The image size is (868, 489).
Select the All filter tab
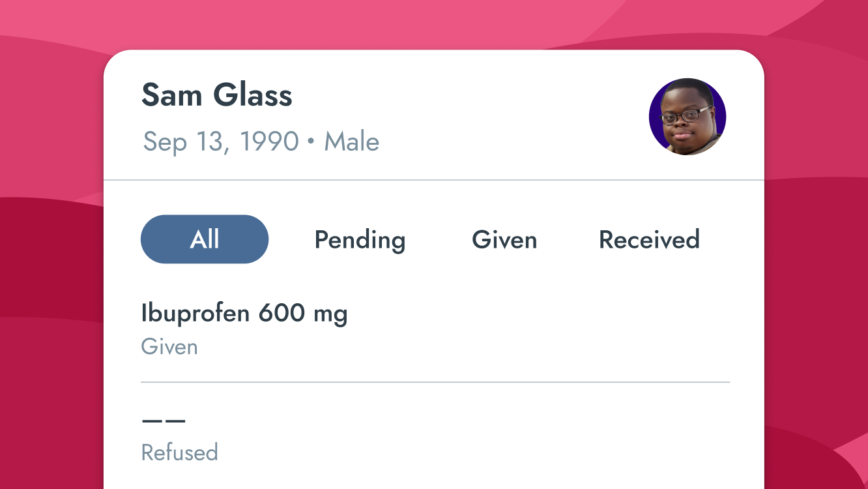pyautogui.click(x=205, y=239)
